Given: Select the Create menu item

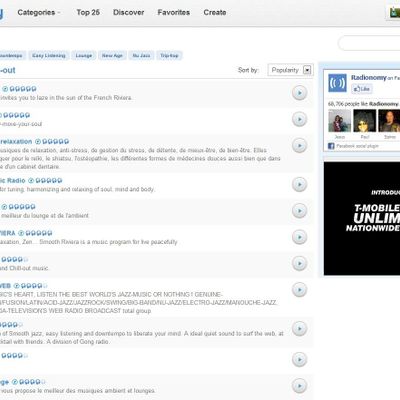Looking at the screenshot, I should point(215,13).
